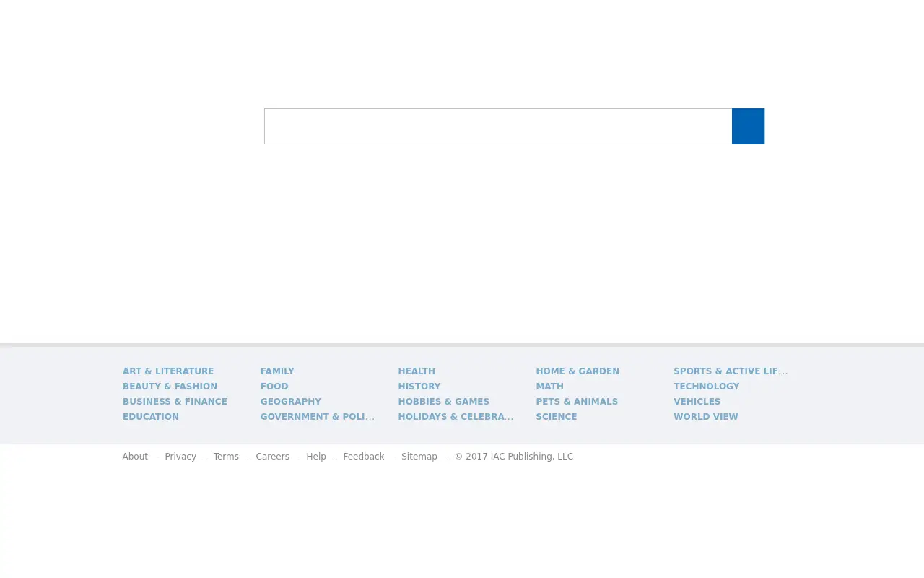
Task: Open Sports & Active Lifestyle category
Action: click(731, 371)
